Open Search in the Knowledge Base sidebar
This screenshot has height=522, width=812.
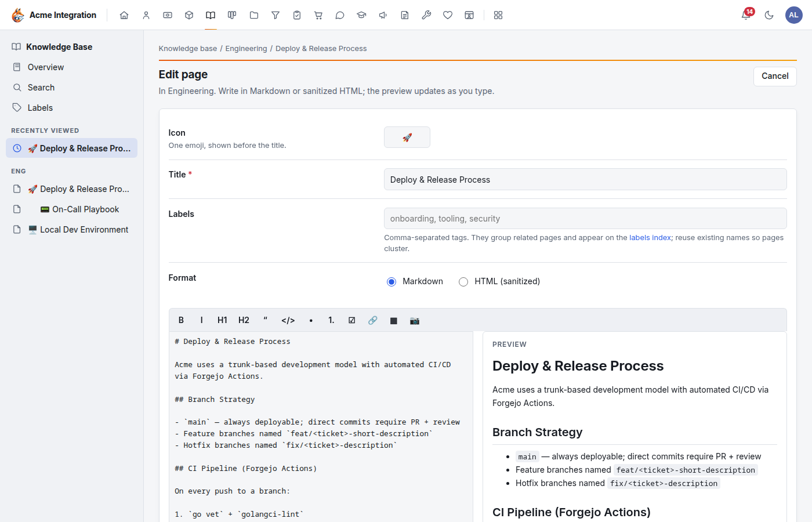(x=72, y=88)
